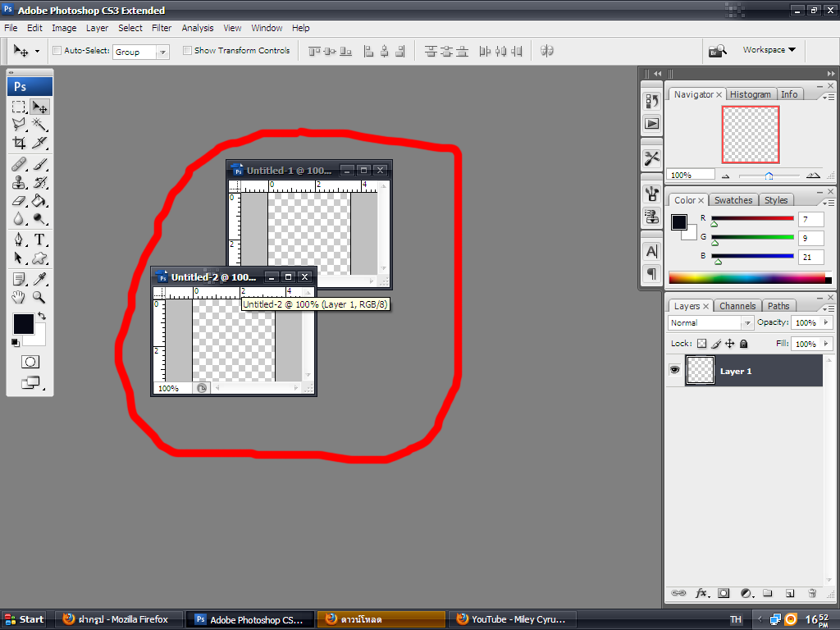Select the Eyedropper tool
The image size is (840, 630).
pyautogui.click(x=39, y=279)
